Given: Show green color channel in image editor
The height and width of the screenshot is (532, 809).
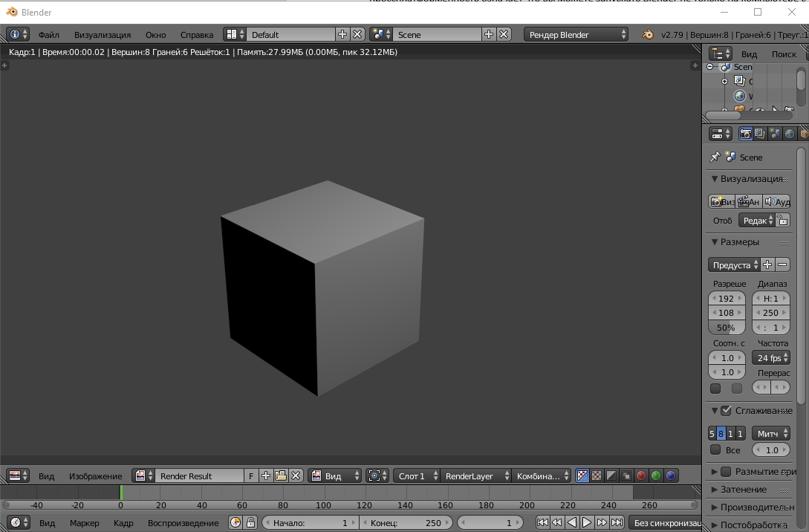Looking at the screenshot, I should (x=655, y=476).
